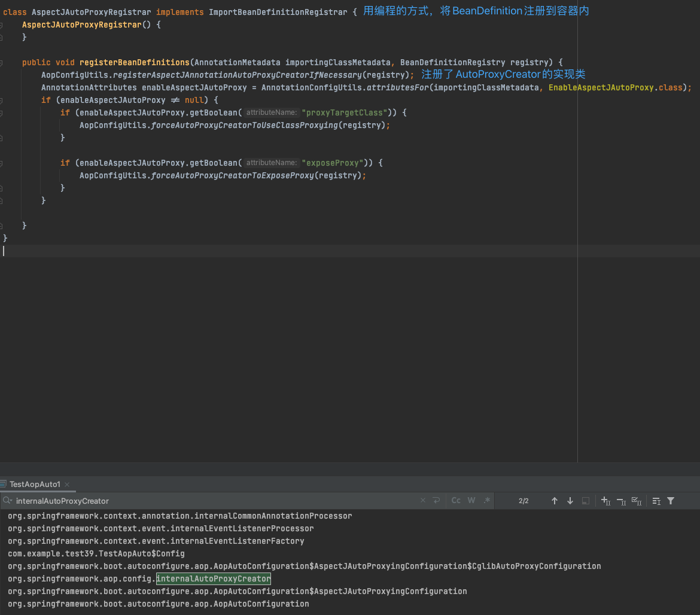Click the TestAopAuto1 tab's console icon

tap(3, 484)
